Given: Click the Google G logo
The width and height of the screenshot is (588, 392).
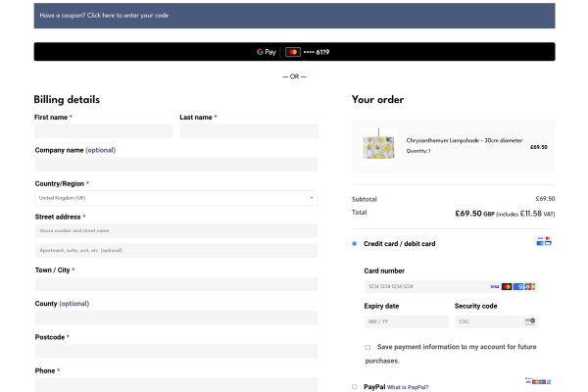Looking at the screenshot, I should pyautogui.click(x=260, y=52).
